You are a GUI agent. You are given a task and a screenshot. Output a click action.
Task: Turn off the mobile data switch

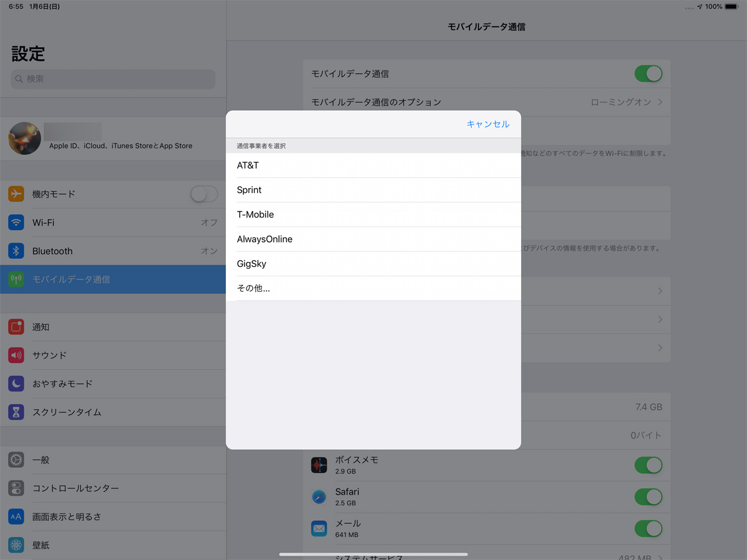point(649,74)
